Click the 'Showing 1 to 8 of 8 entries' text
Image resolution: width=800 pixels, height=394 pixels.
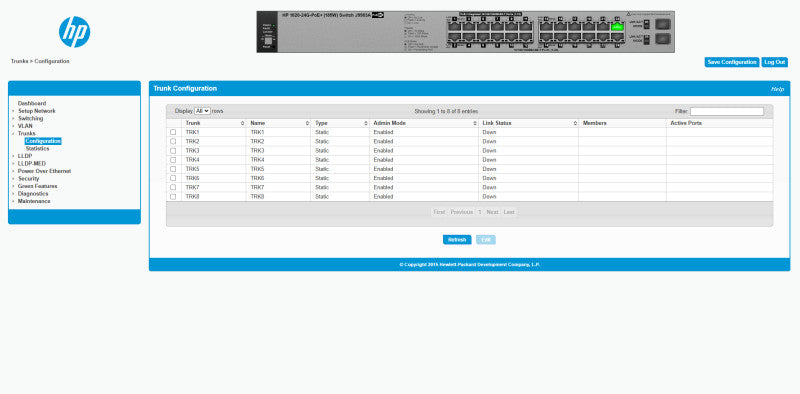446,111
